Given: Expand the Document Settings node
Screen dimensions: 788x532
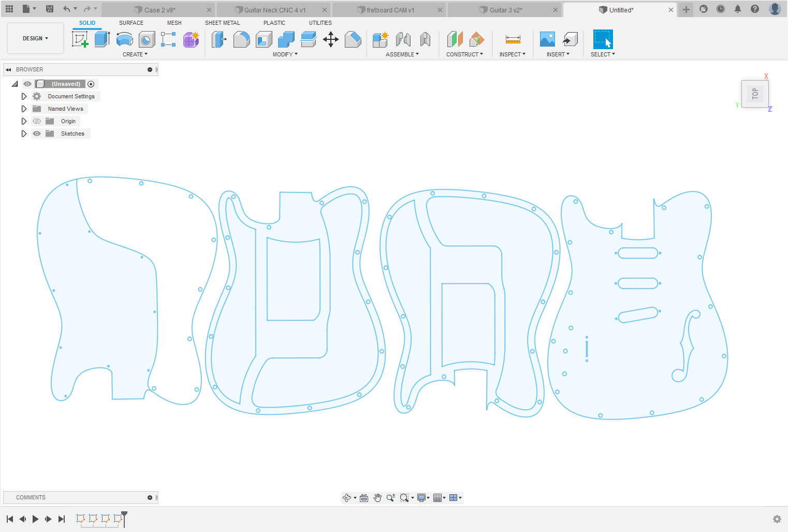Looking at the screenshot, I should point(24,96).
